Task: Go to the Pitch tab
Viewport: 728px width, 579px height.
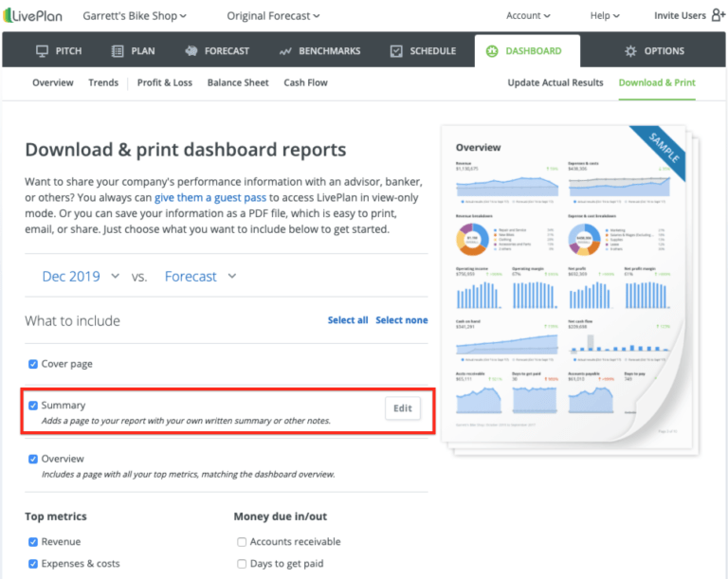Action: click(x=59, y=51)
